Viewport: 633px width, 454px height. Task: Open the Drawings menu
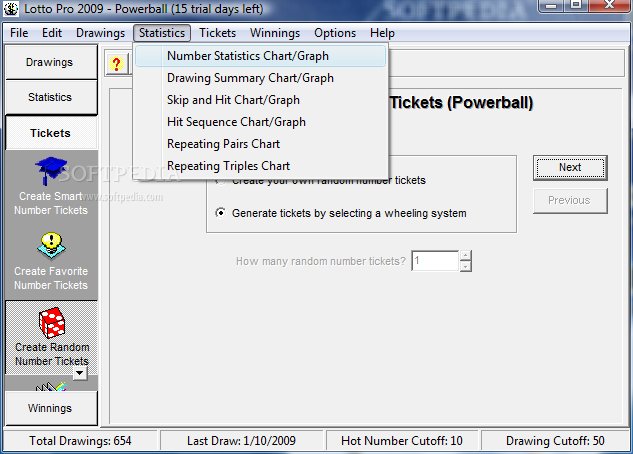[x=101, y=33]
